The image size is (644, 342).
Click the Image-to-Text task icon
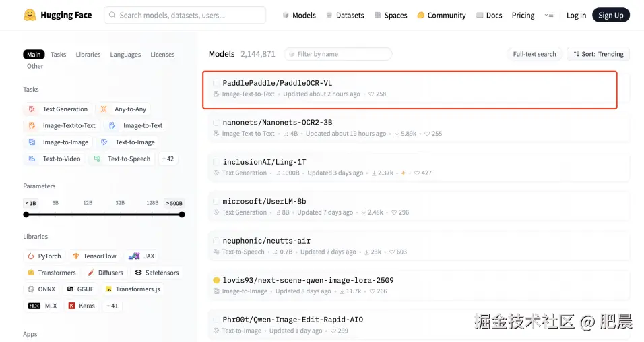coord(112,125)
